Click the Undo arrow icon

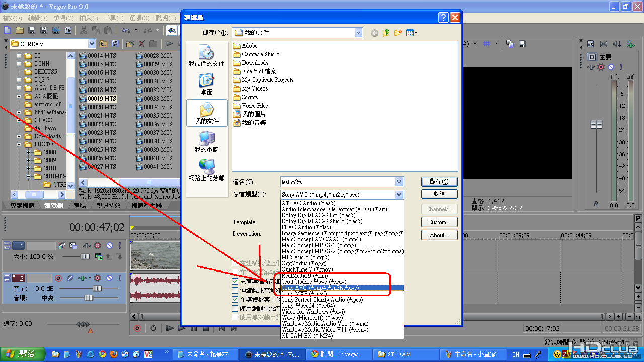125,31
